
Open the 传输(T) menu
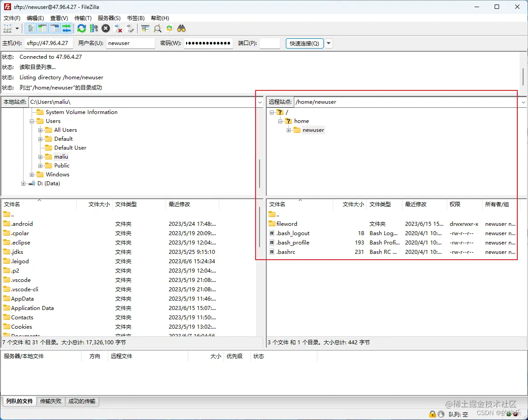(x=83, y=18)
